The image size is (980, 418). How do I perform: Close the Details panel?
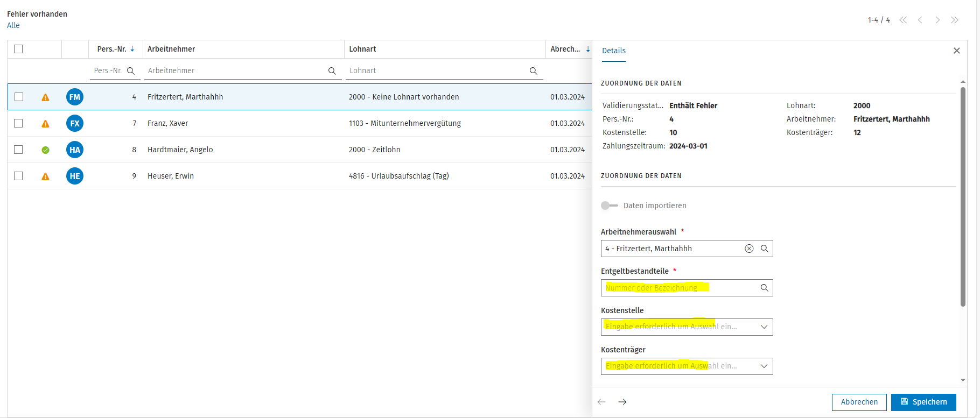coord(957,51)
